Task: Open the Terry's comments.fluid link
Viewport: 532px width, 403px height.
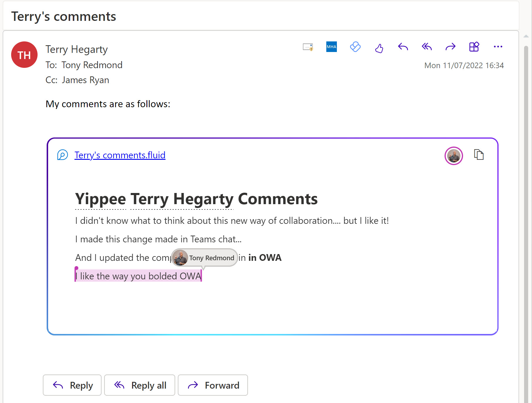Action: click(x=120, y=155)
